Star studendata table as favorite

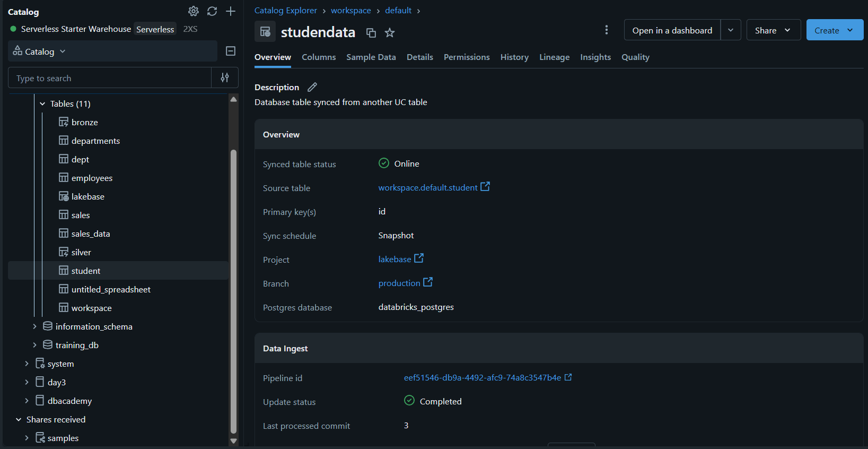click(390, 33)
